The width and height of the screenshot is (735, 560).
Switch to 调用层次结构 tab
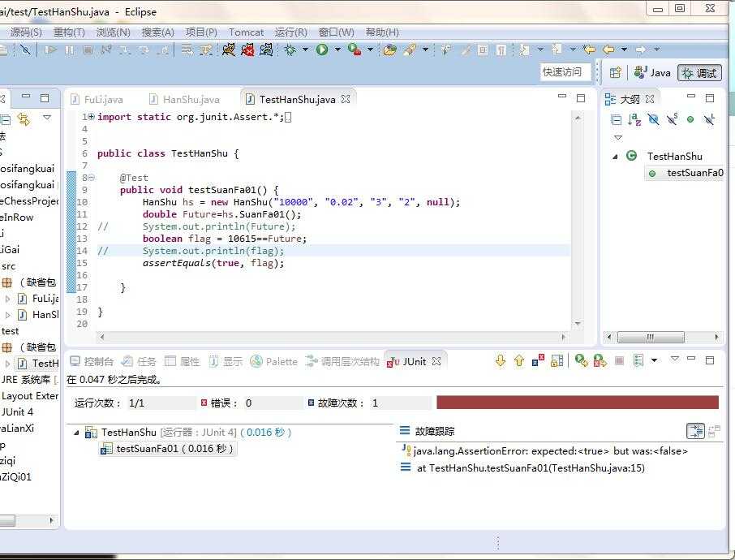342,361
